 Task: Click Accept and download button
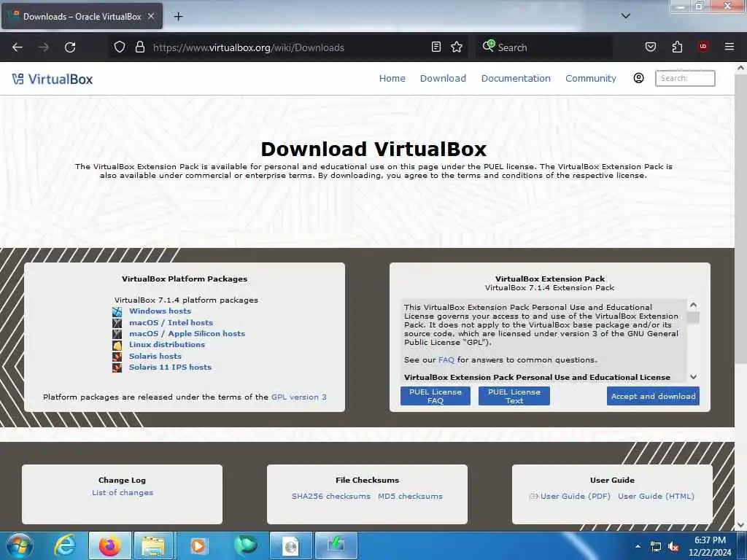coord(653,396)
